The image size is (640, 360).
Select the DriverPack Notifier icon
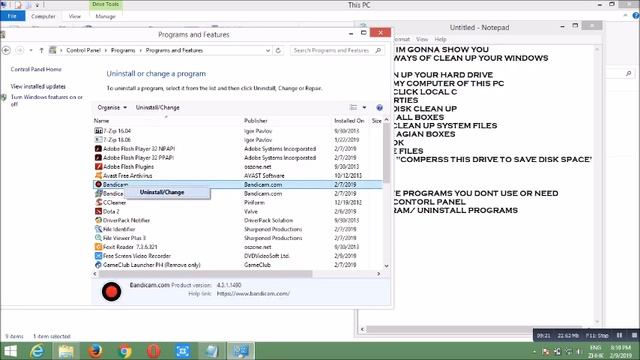pyautogui.click(x=98, y=220)
